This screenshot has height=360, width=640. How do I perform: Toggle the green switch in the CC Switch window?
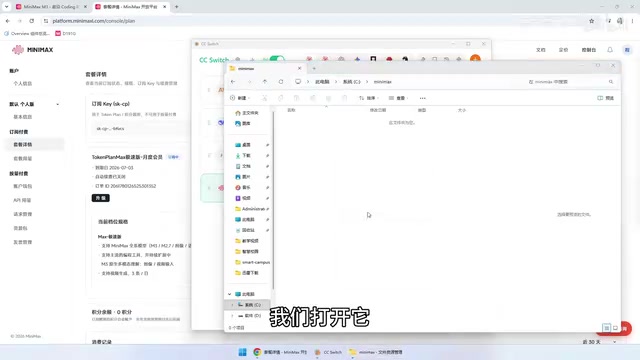pyautogui.click(x=277, y=60)
